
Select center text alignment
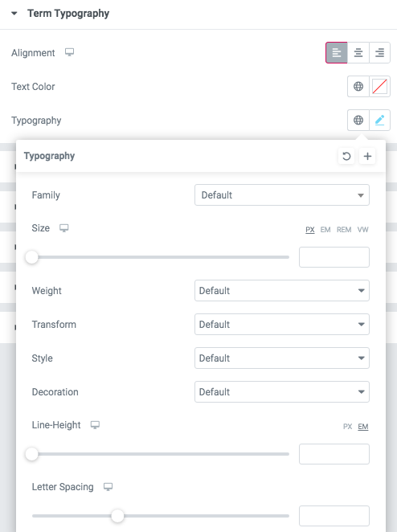[x=358, y=52]
